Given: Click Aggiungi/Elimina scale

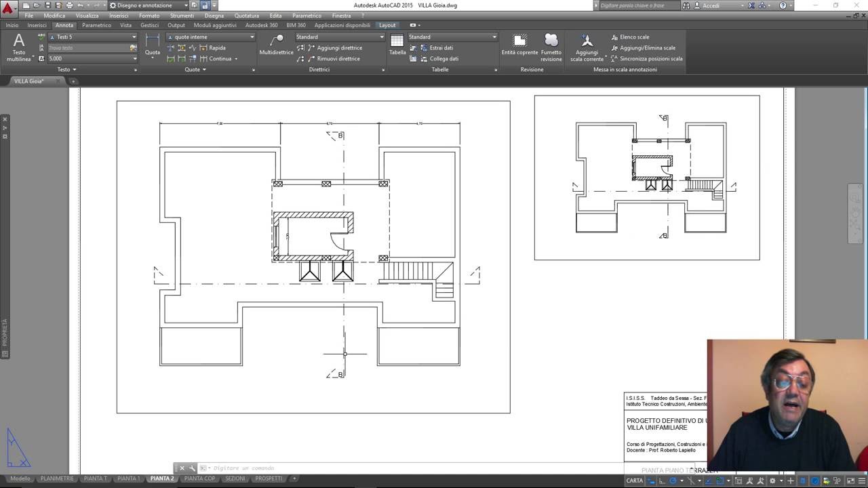Looking at the screenshot, I should click(642, 47).
